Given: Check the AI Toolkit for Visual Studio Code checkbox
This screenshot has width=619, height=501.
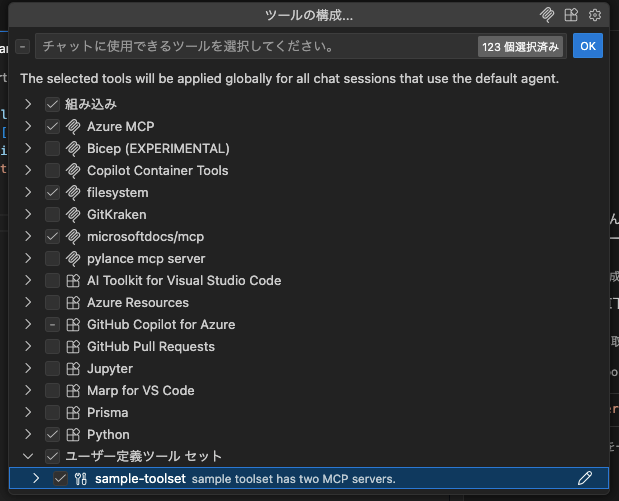Looking at the screenshot, I should click(52, 281).
